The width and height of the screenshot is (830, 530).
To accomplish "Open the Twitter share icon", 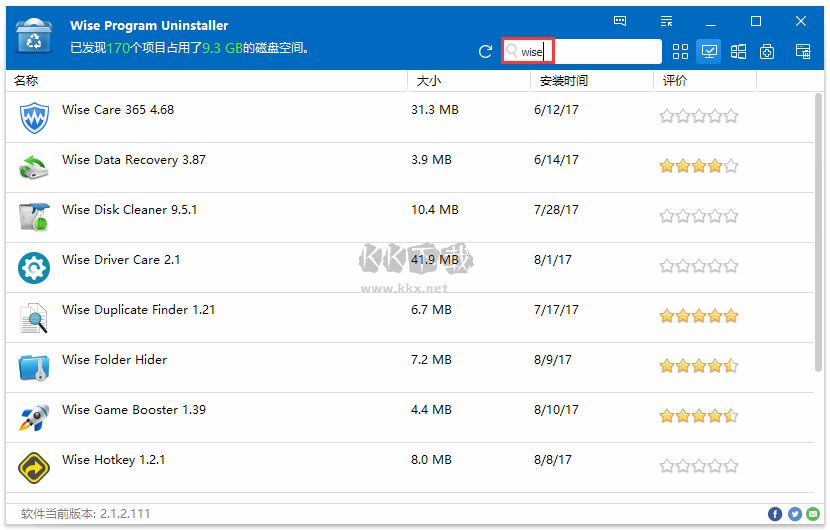I will [795, 514].
